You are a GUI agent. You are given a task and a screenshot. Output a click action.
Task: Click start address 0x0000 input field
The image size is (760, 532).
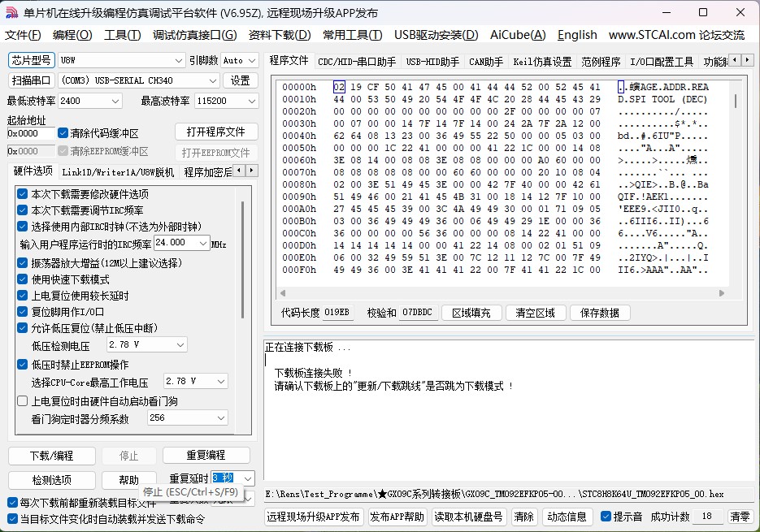[31, 132]
